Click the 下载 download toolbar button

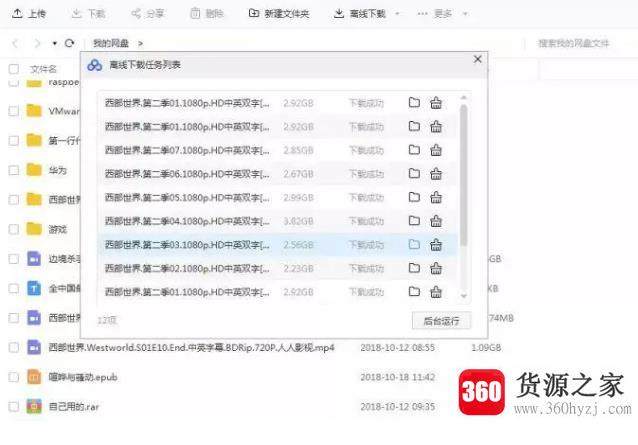coord(88,14)
